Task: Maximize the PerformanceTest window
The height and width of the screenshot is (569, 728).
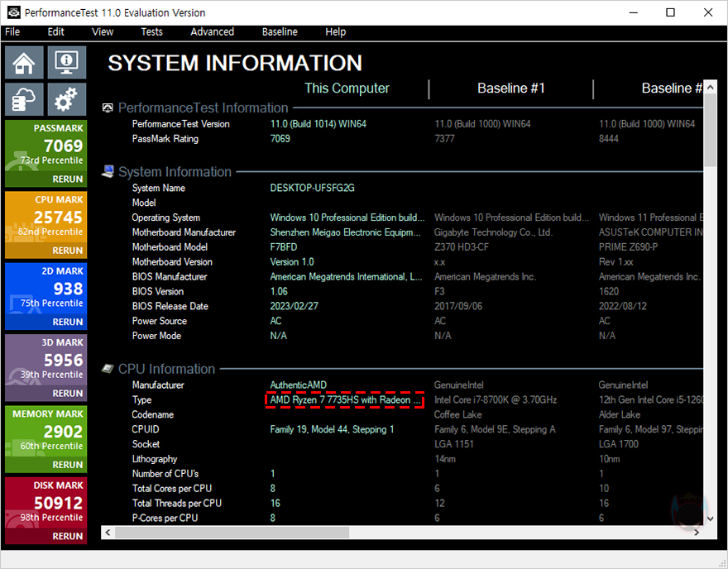Action: point(670,12)
